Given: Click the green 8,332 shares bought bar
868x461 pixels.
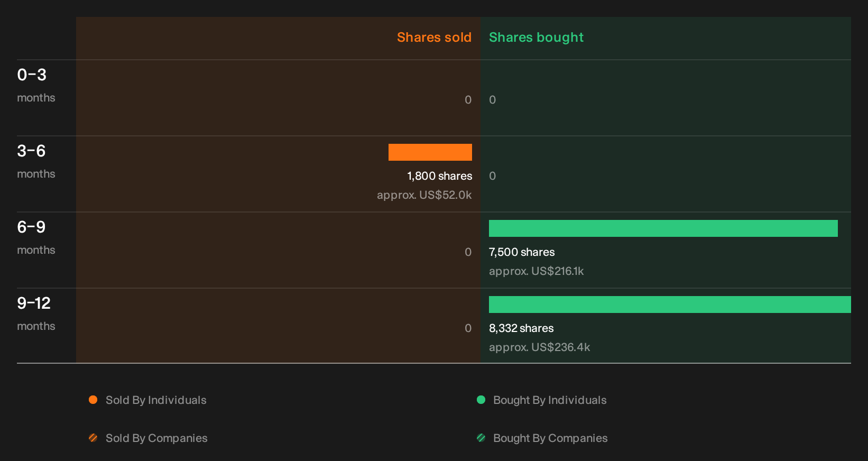Looking at the screenshot, I should point(670,305).
